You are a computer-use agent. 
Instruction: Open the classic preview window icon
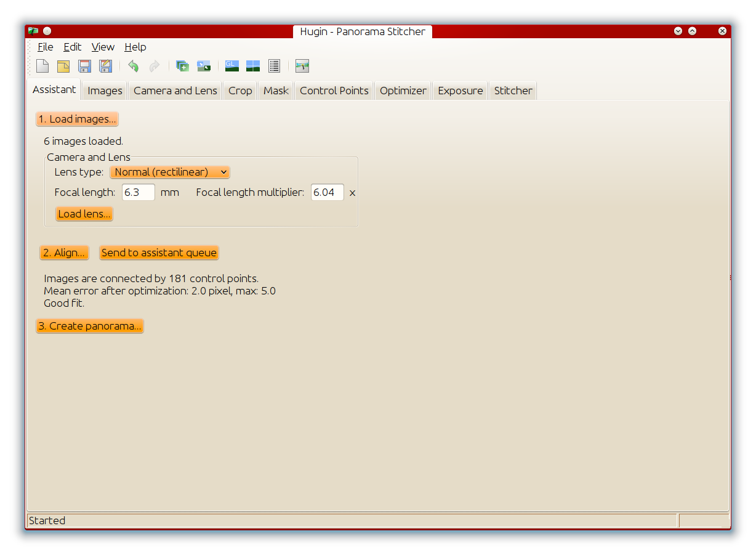[252, 66]
